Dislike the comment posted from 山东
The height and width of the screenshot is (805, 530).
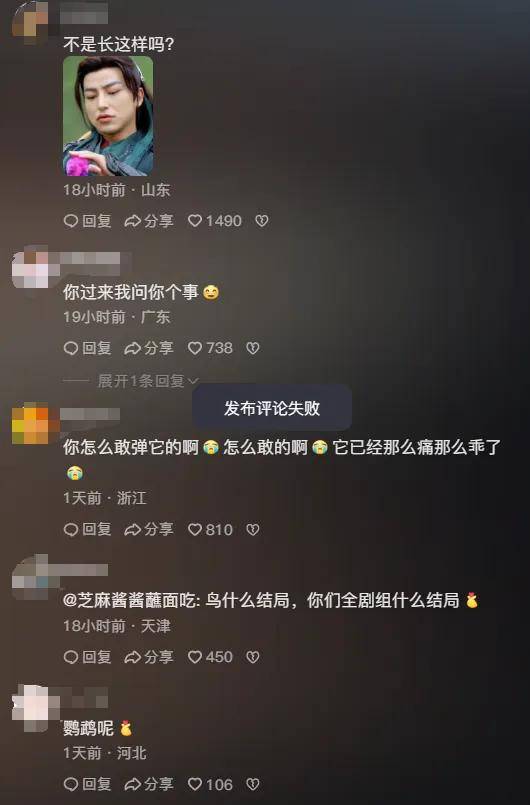(262, 221)
